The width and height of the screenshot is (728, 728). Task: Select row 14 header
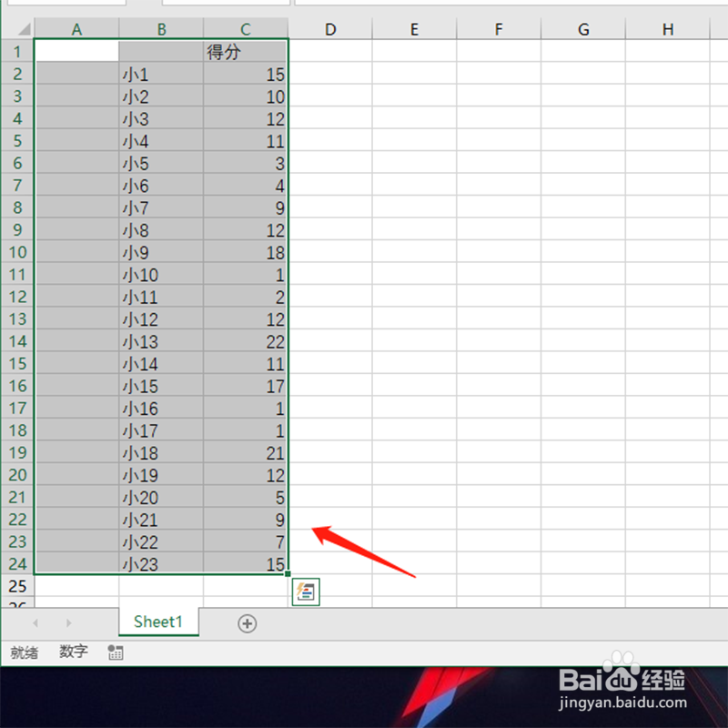(x=17, y=340)
